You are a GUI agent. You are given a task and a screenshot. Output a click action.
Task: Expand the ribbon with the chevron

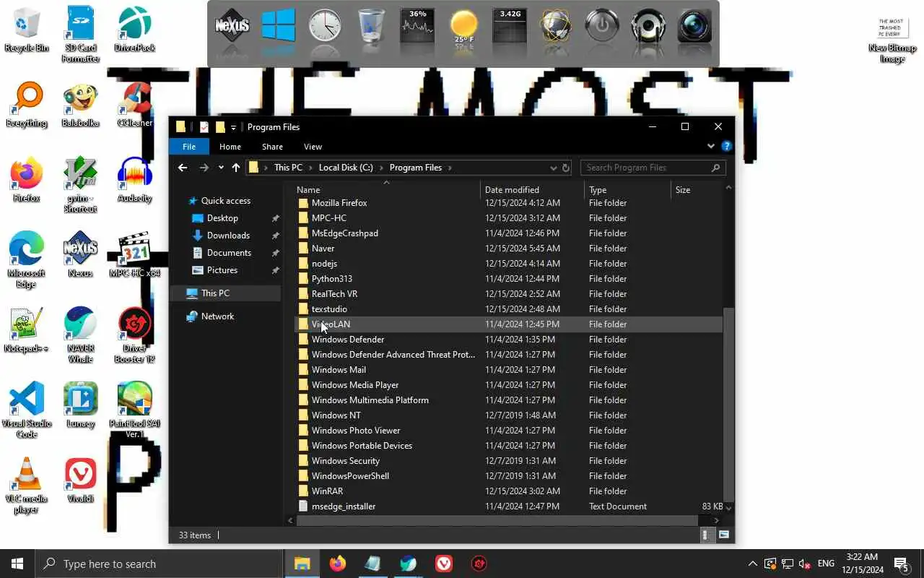pos(711,146)
